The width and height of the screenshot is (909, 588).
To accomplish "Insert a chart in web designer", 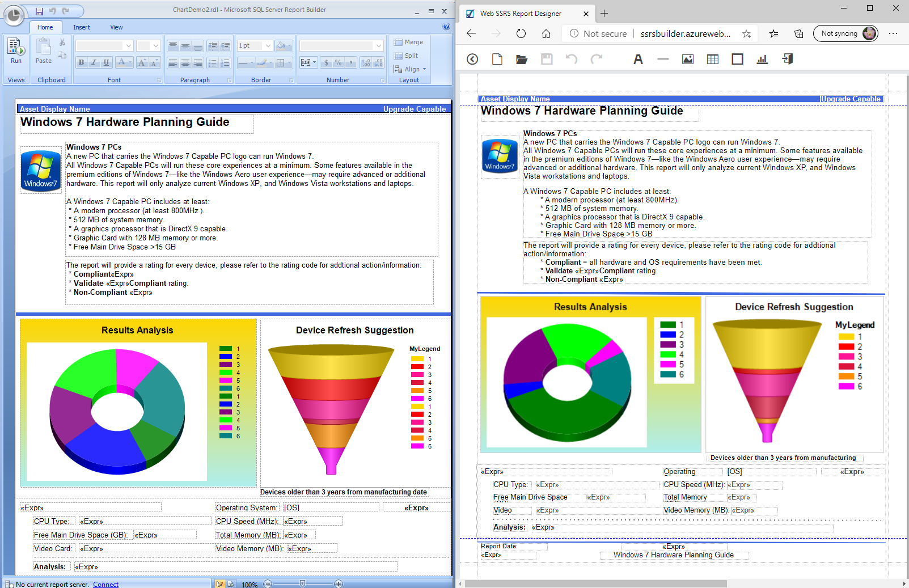I will (x=762, y=59).
